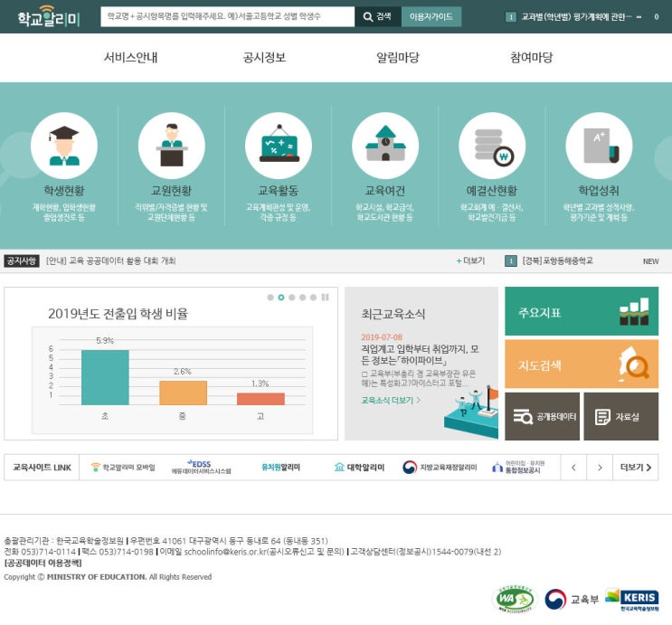Click the magnifier 검색 search button
672x625 pixels.
click(377, 16)
